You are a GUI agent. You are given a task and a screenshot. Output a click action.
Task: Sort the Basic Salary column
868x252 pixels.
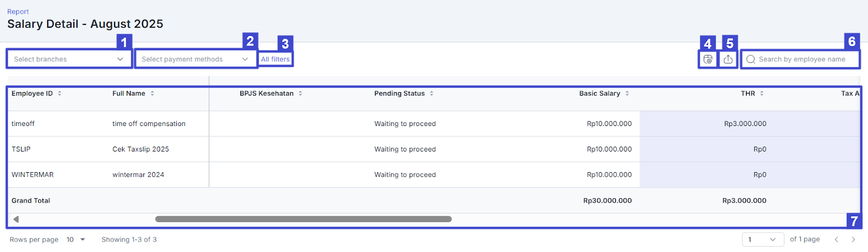point(627,93)
